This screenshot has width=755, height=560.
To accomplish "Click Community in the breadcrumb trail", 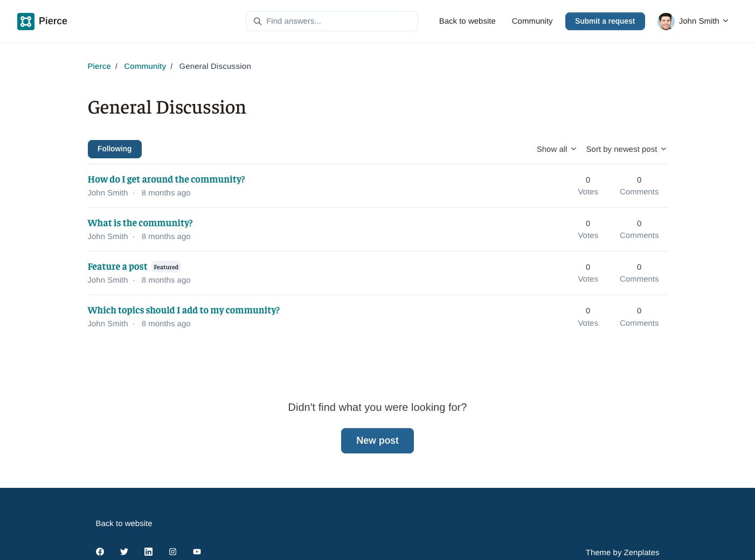I will pos(145,66).
